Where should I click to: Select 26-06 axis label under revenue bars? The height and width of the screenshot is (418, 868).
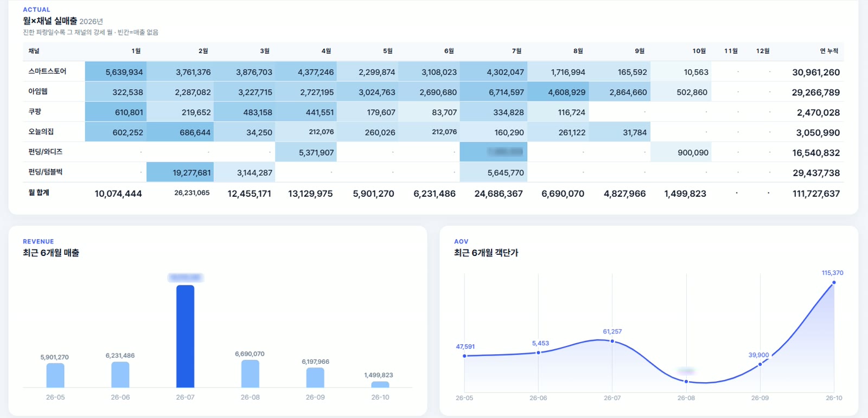(x=120, y=397)
